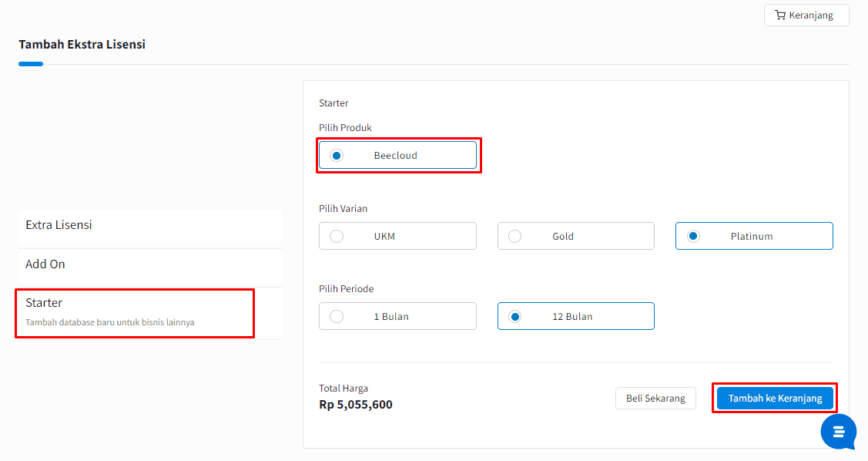Choose the Platinum variant radio option
This screenshot has height=461, width=868.
click(x=754, y=236)
